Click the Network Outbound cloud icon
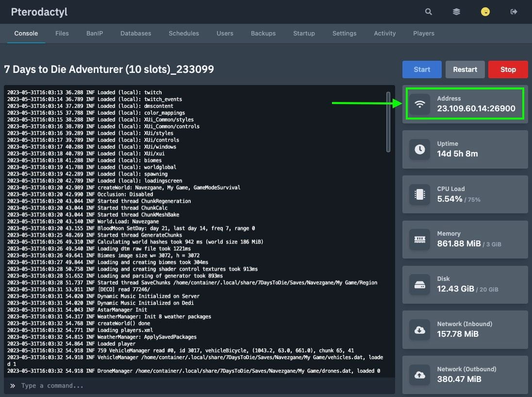532x397 pixels. 419,375
